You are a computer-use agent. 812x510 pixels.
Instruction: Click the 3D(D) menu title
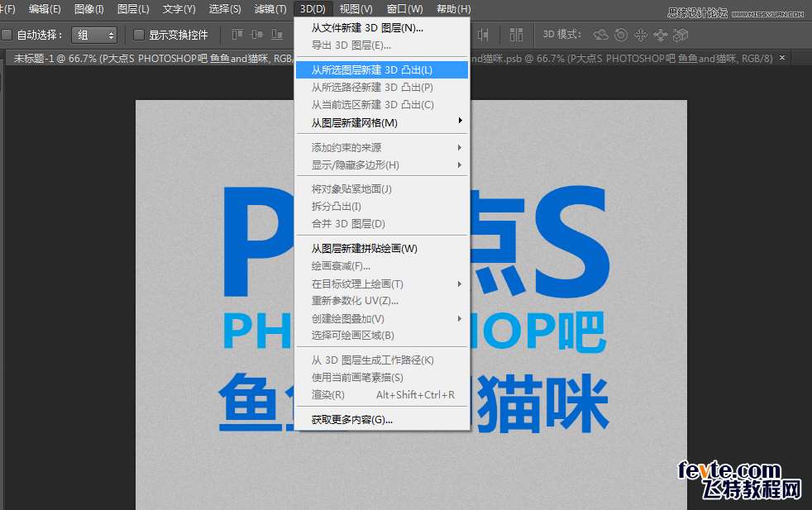click(x=313, y=9)
